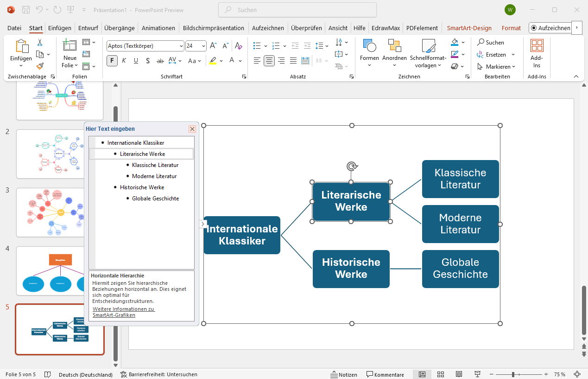The image size is (588, 379).
Task: Open the font size dropdown 24
Action: pos(203,46)
